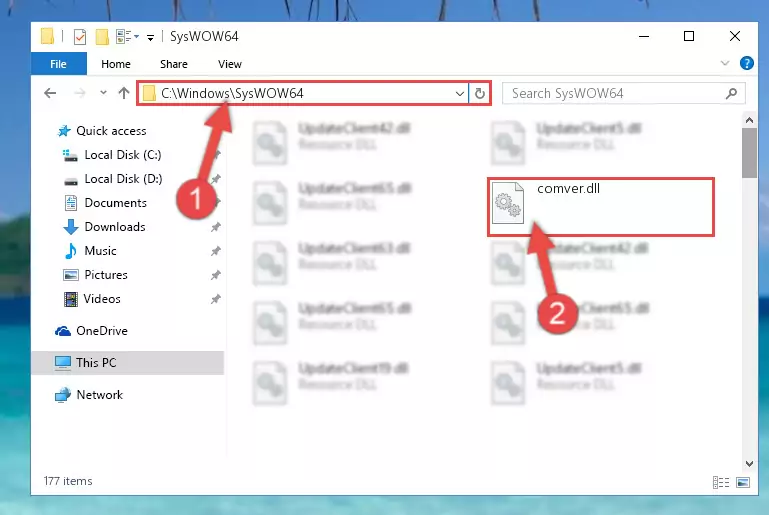
Task: Open Documents in the navigation pane
Action: pyautogui.click(x=115, y=203)
